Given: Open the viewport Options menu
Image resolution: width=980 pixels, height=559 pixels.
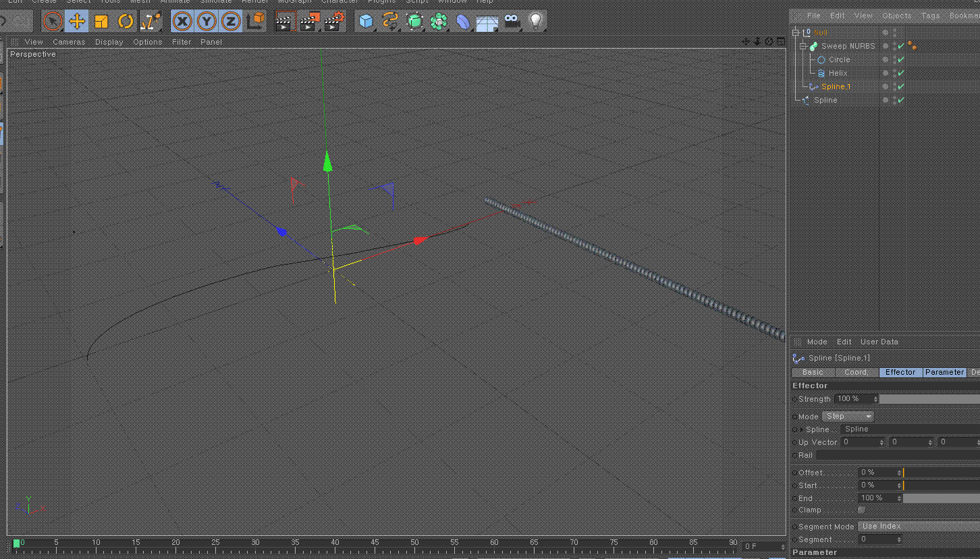Looking at the screenshot, I should [148, 42].
